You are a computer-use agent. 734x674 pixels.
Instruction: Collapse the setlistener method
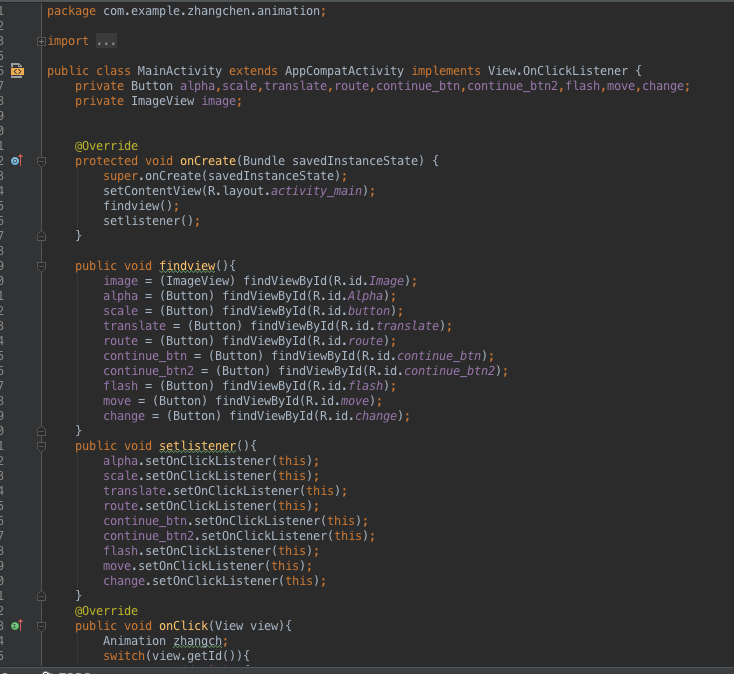[41, 445]
